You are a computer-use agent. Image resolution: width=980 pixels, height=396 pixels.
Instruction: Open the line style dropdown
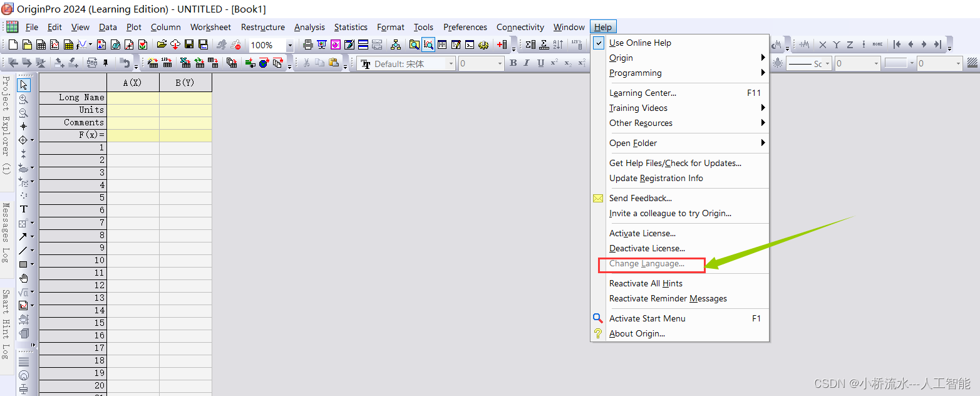tap(827, 64)
